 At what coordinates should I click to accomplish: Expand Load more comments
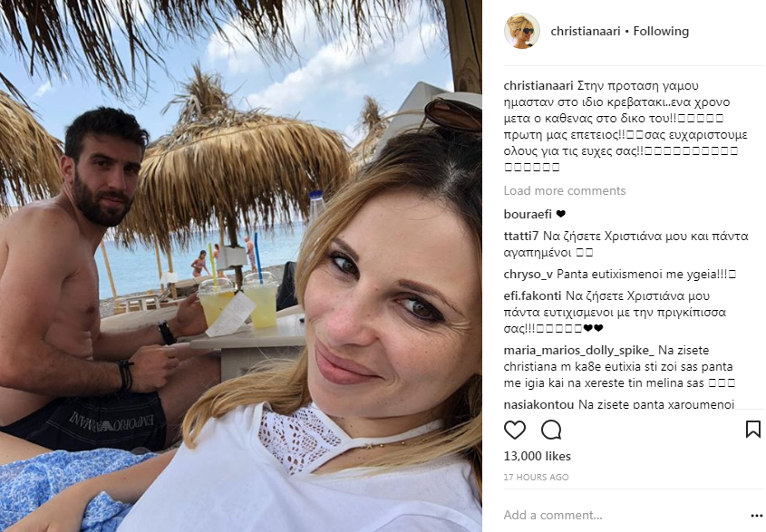click(x=565, y=190)
